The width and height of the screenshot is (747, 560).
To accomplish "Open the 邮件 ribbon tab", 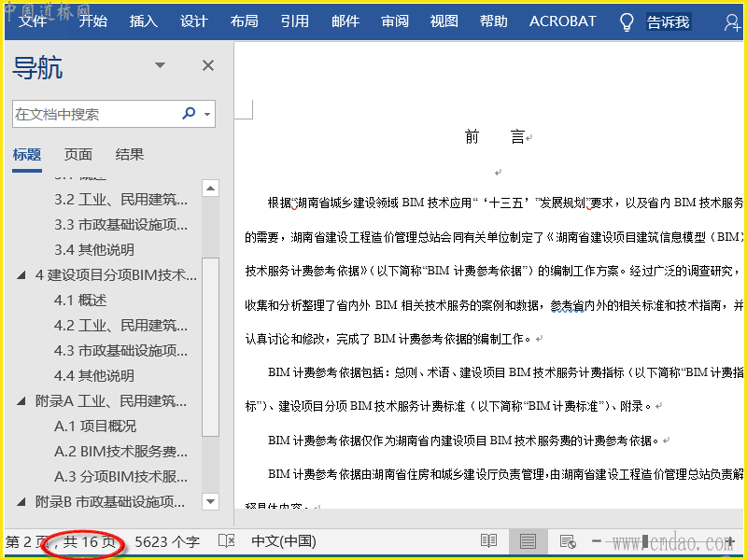I will (345, 21).
